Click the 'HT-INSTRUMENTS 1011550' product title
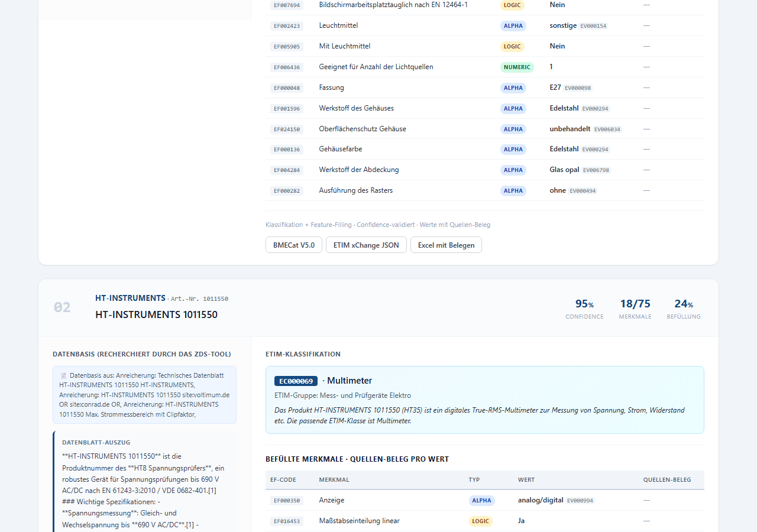The width and height of the screenshot is (757, 532). [x=156, y=314]
